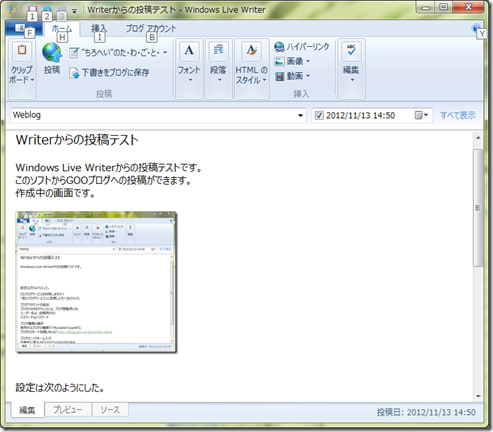
Task: Open the Customize Quick Access Toolbar dropdown
Action: click(74, 11)
